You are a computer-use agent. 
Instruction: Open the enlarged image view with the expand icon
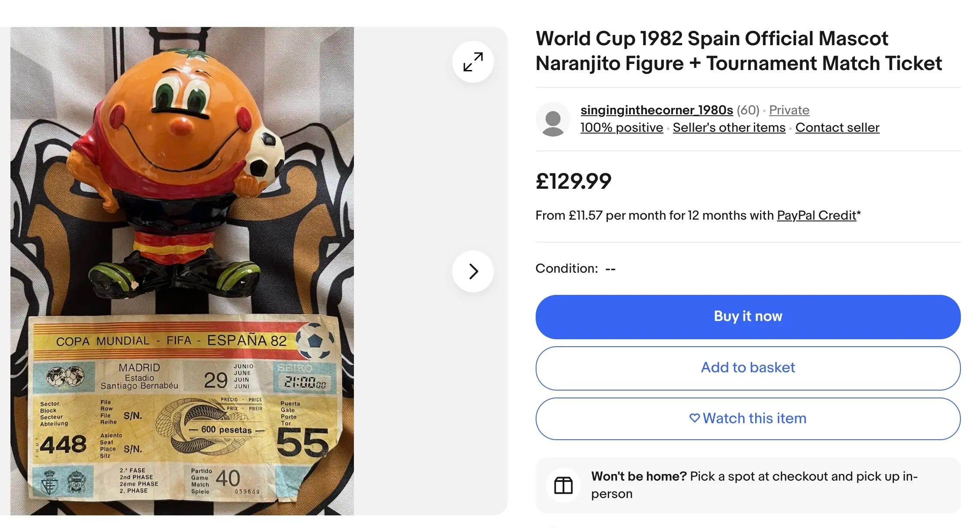tap(473, 62)
